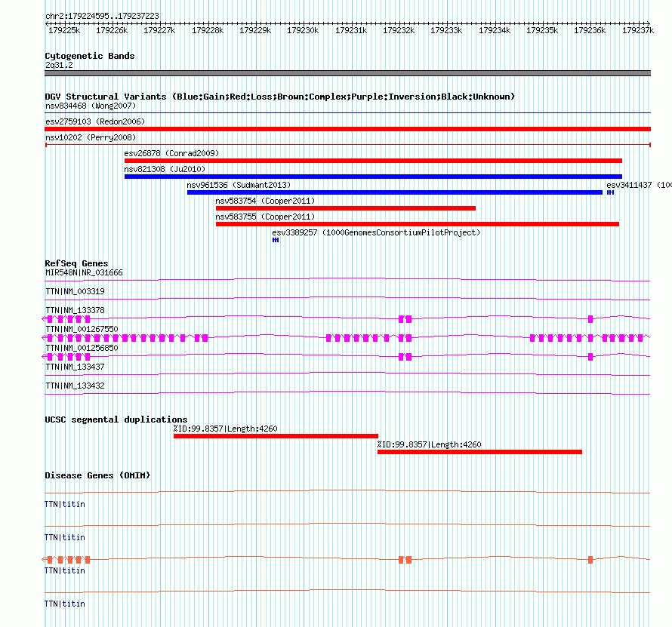Open the MIR548N|NR_031666 gene label
This screenshot has width=672, height=627.
click(x=84, y=273)
